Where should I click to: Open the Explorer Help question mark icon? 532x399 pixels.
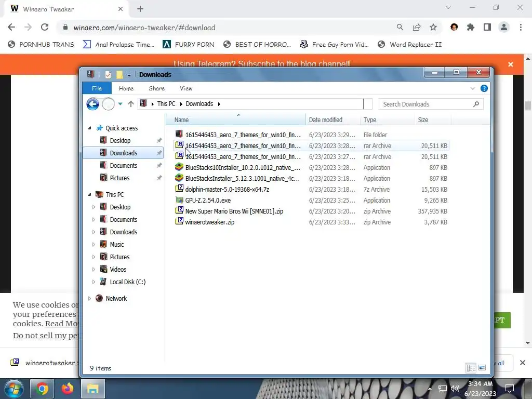[484, 88]
